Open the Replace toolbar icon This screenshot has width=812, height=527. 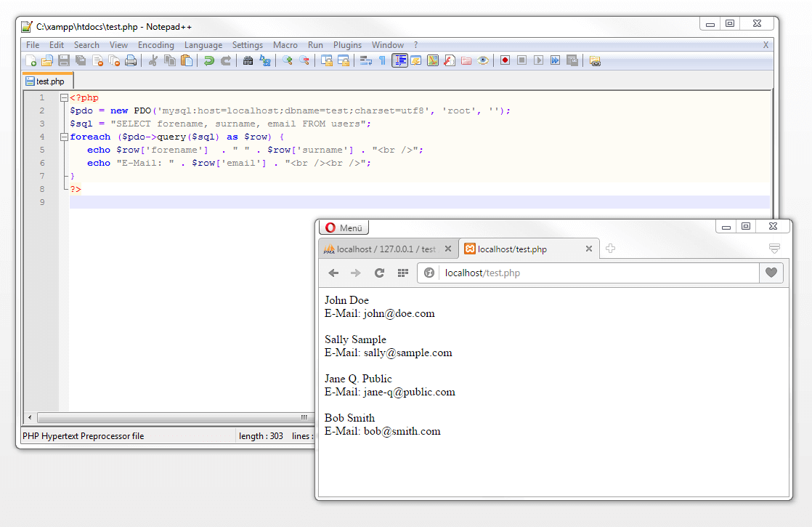coord(264,60)
